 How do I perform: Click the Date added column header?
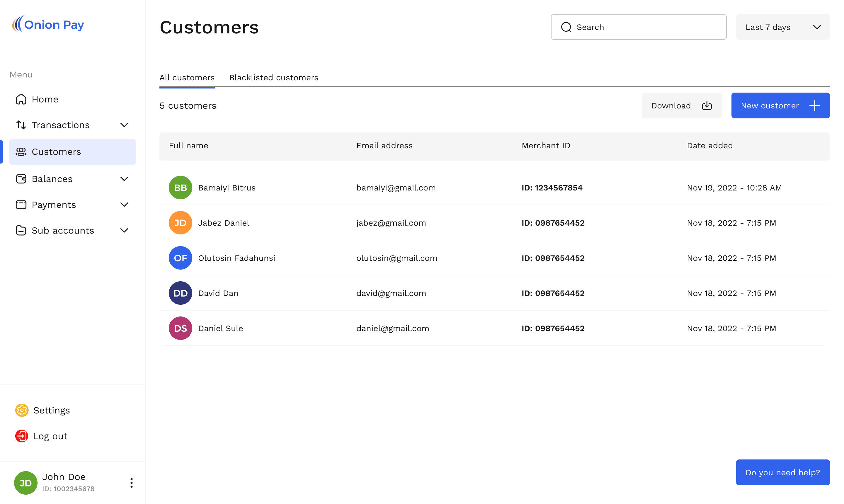pos(710,146)
